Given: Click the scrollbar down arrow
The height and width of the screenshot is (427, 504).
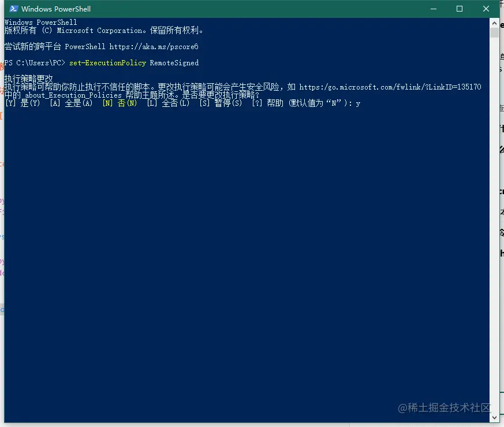Looking at the screenshot, I should tap(494, 418).
